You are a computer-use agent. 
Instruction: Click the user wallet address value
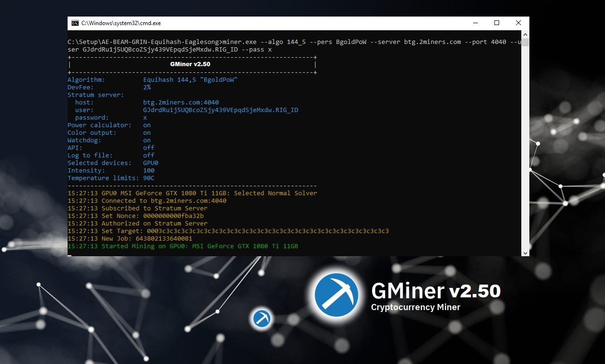click(x=221, y=110)
